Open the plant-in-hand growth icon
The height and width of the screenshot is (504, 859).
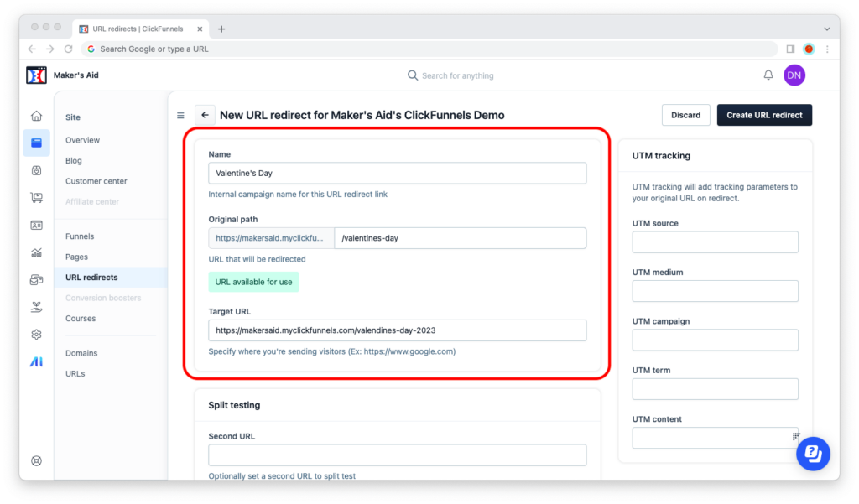pos(36,307)
